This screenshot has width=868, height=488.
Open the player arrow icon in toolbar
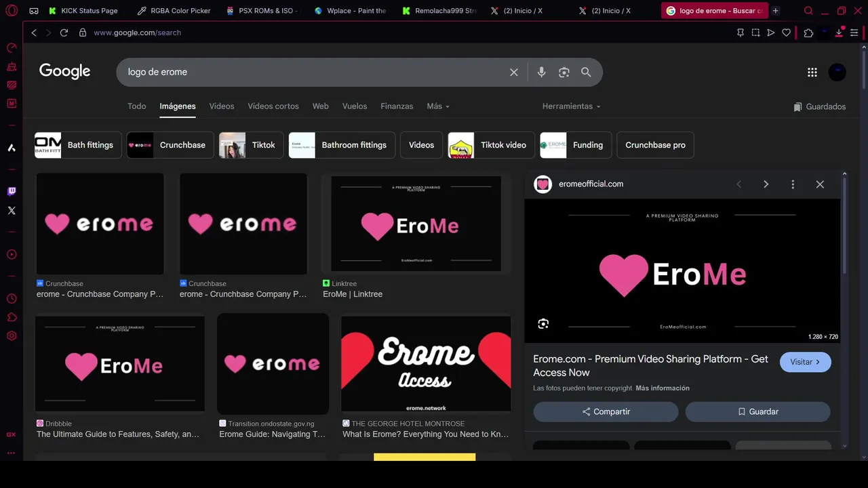pos(771,33)
